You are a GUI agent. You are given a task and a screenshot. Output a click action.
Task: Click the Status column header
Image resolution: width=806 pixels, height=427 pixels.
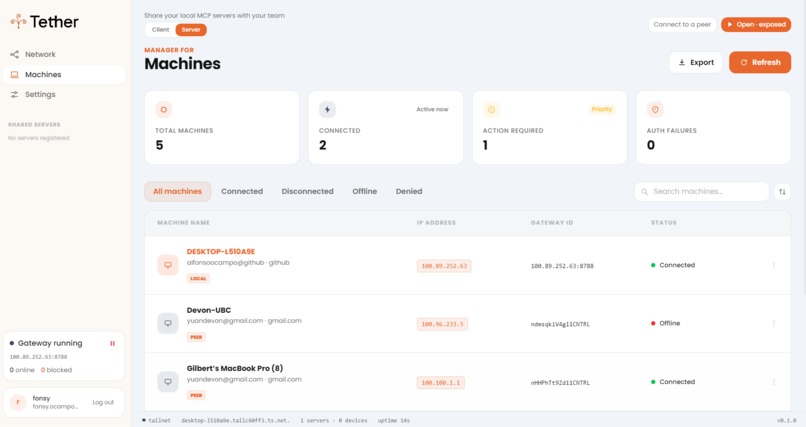point(664,223)
